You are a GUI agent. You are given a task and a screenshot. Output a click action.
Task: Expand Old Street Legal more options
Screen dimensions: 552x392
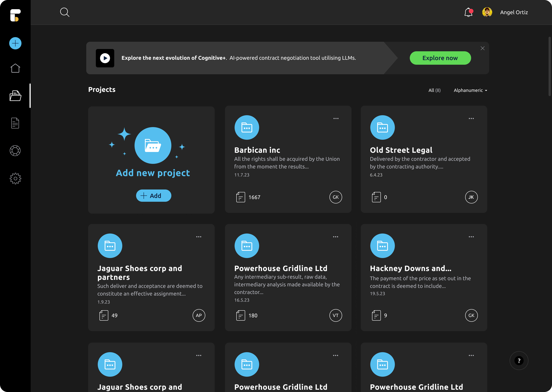[x=471, y=118]
